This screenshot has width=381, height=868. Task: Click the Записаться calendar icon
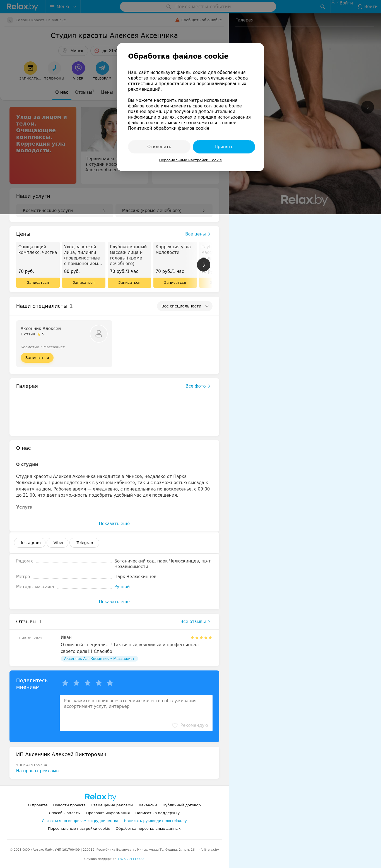[x=30, y=68]
